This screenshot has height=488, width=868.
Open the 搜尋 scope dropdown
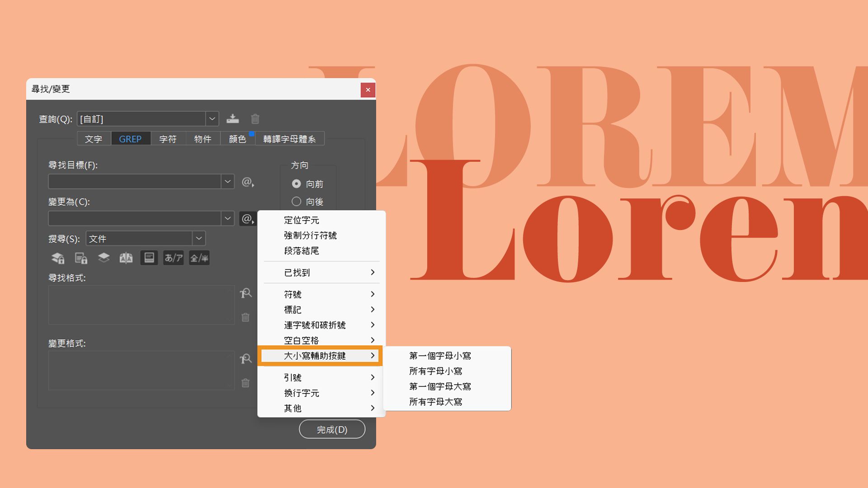point(198,239)
